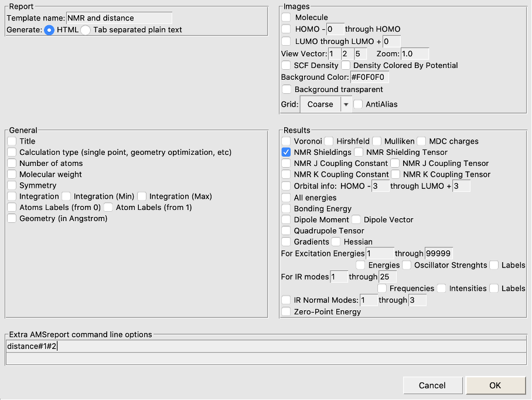Check the Background transparent option
The width and height of the screenshot is (532, 400).
point(286,90)
